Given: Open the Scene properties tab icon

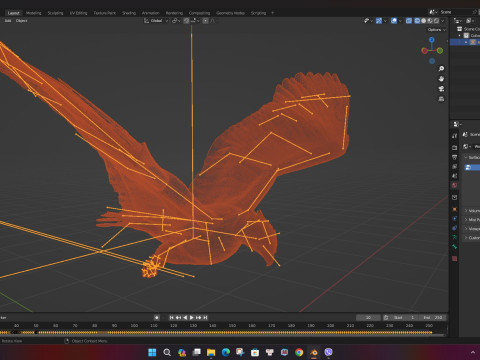Looking at the screenshot, I should click(454, 175).
